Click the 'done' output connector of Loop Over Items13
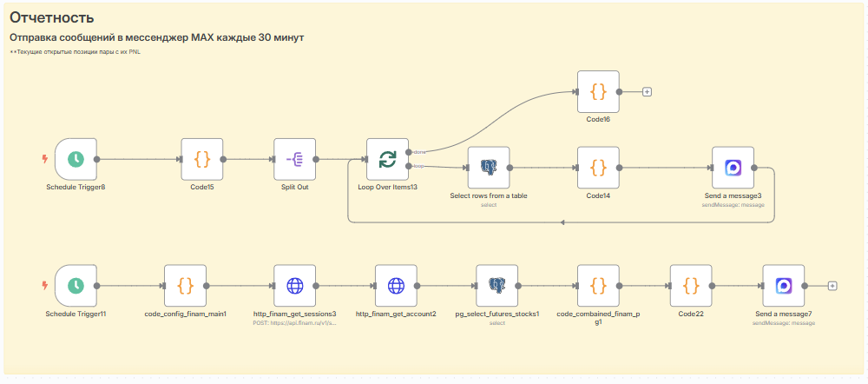Screen dimensions: 868x384 (x=409, y=151)
